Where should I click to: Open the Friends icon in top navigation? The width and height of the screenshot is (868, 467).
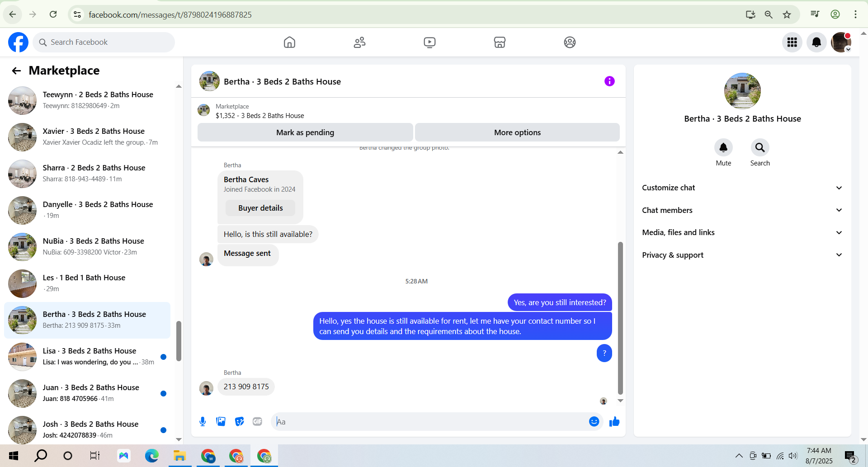[359, 42]
